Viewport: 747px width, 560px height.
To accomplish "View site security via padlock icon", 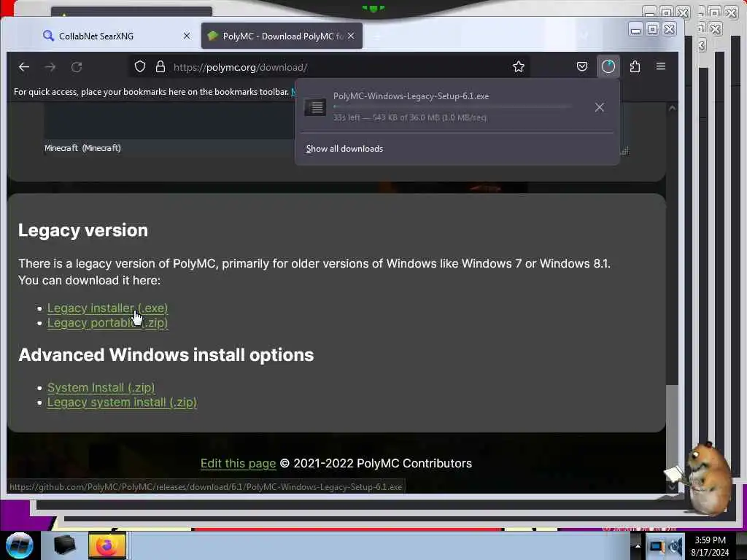I will (160, 66).
